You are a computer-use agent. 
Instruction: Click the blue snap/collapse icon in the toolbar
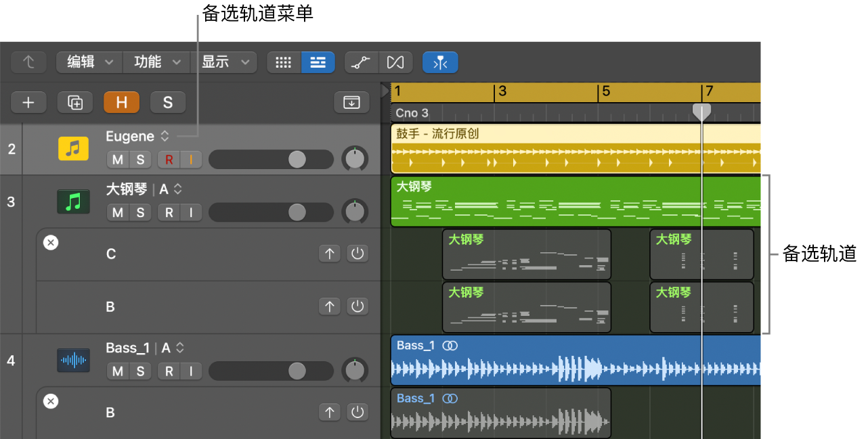440,62
